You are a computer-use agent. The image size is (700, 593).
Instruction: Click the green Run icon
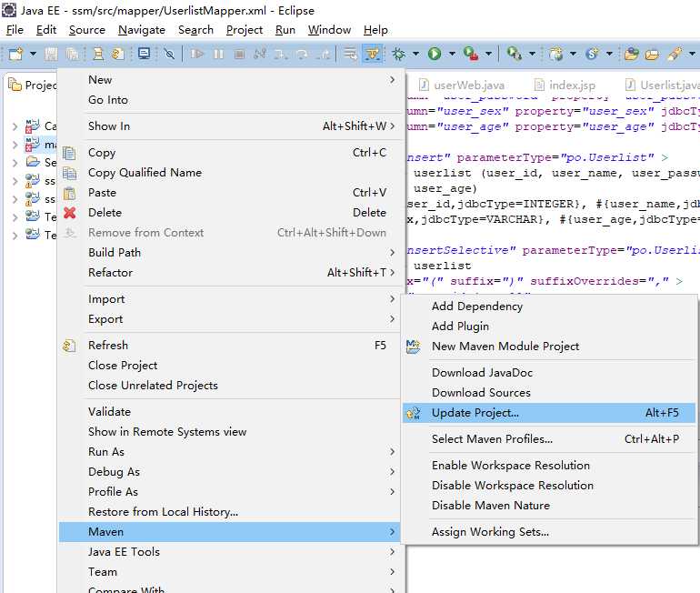tap(435, 54)
